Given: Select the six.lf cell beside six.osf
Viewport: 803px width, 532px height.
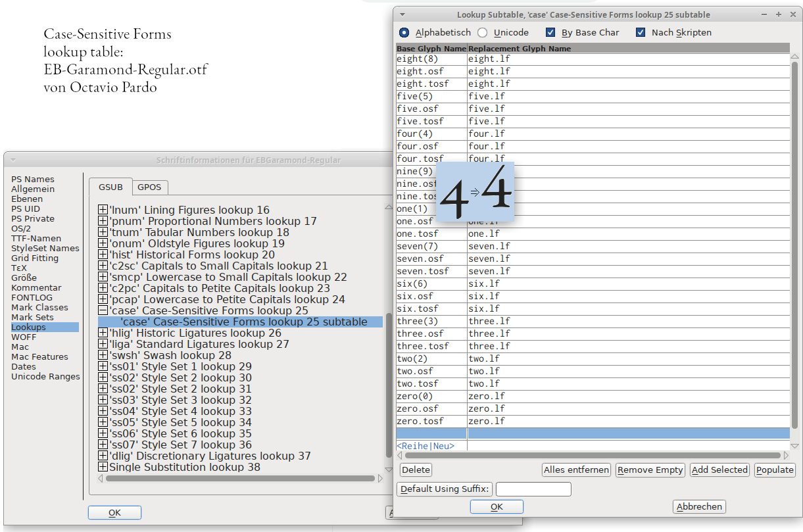Looking at the screenshot, I should tap(628, 296).
